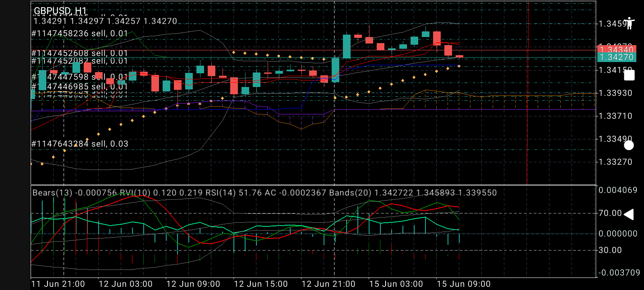Viewport: 644px width, 290px height.
Task: Click the 15 Jun 03:00 time label
Action: point(396,284)
